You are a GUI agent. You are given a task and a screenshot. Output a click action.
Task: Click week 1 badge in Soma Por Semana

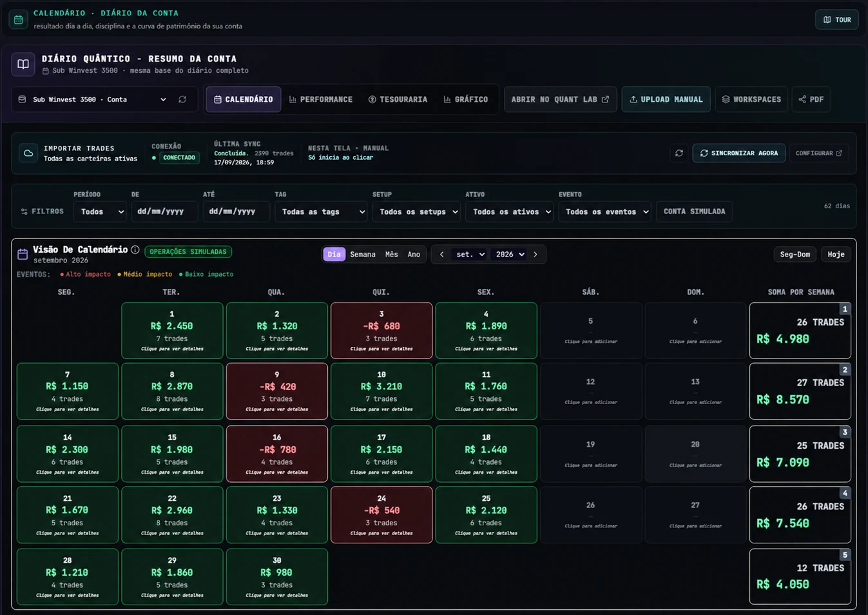point(845,309)
